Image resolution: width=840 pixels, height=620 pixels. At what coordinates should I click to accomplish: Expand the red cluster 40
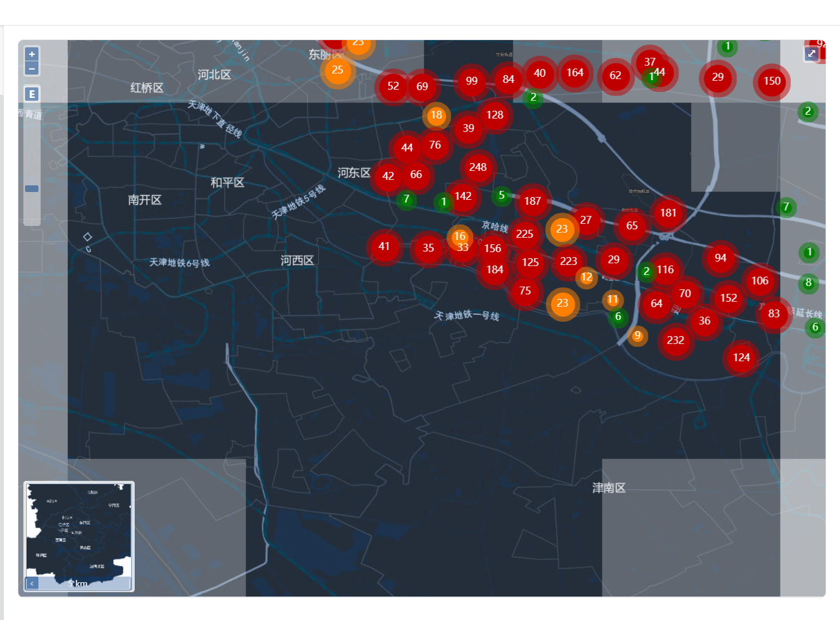pos(539,73)
